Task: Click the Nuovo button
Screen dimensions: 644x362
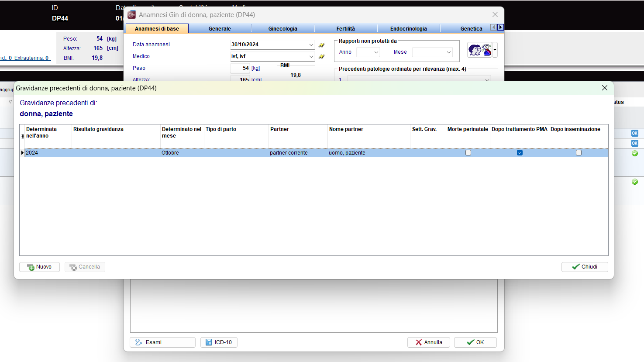Action: point(39,267)
